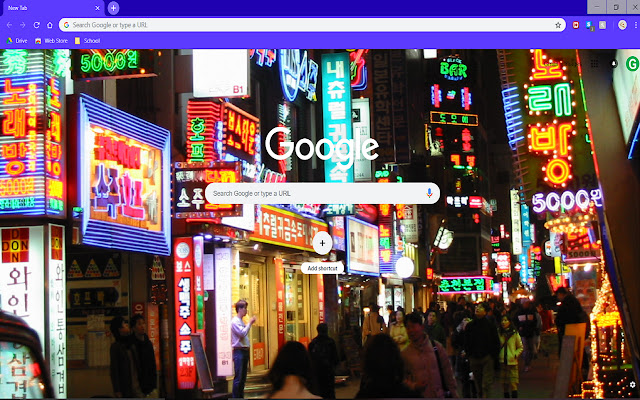Open the School bookmarks folder
Viewport: 640px width, 400px height.
[87, 41]
